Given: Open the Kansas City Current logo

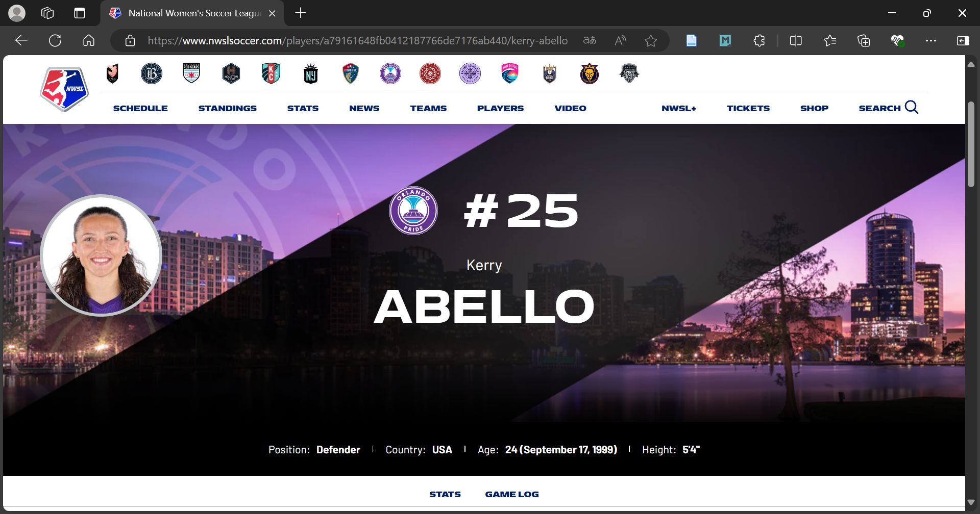Looking at the screenshot, I should [x=271, y=73].
